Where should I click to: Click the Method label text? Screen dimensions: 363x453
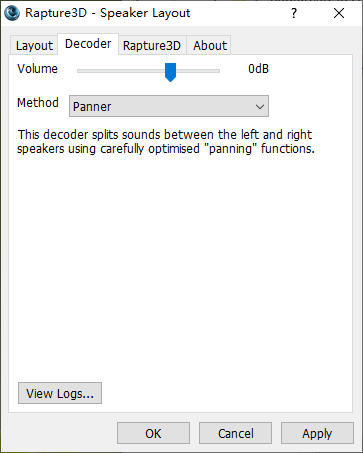pos(38,103)
